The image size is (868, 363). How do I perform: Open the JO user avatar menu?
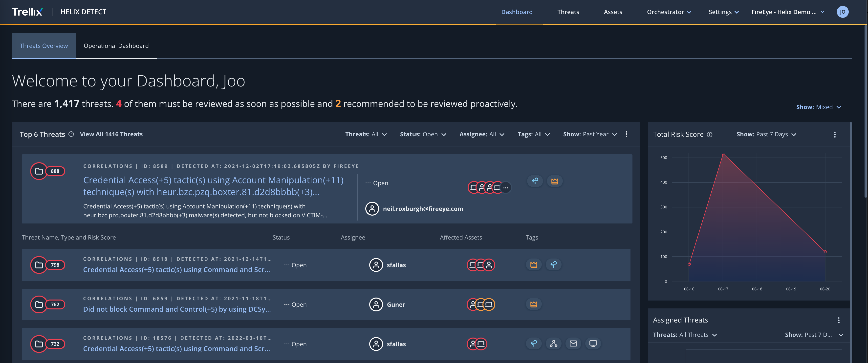[x=842, y=12]
